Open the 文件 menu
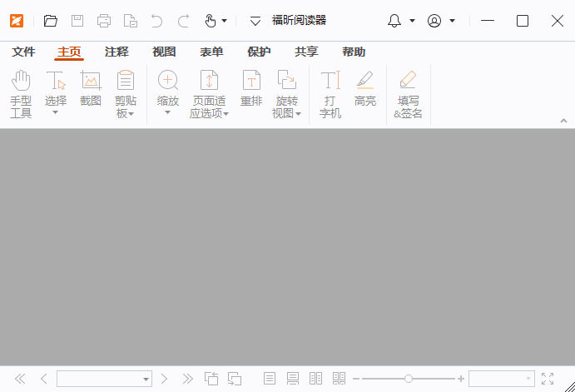575x392 pixels. [x=23, y=52]
